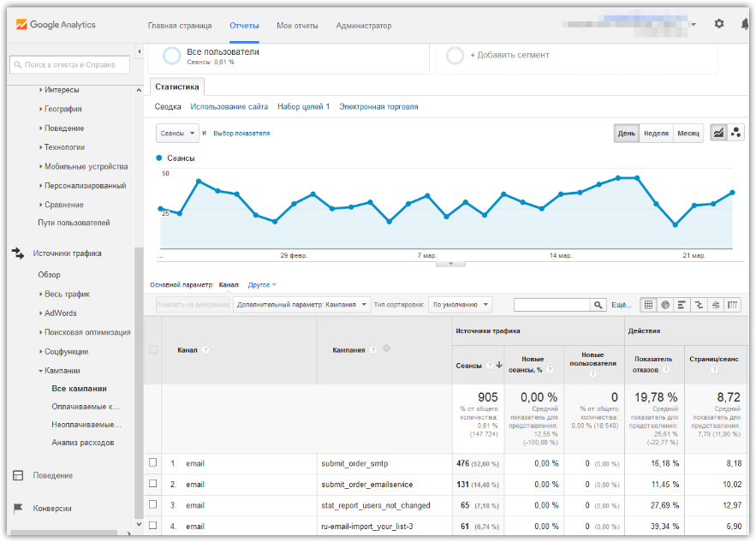
Task: Select the line chart type icon
Action: click(718, 133)
